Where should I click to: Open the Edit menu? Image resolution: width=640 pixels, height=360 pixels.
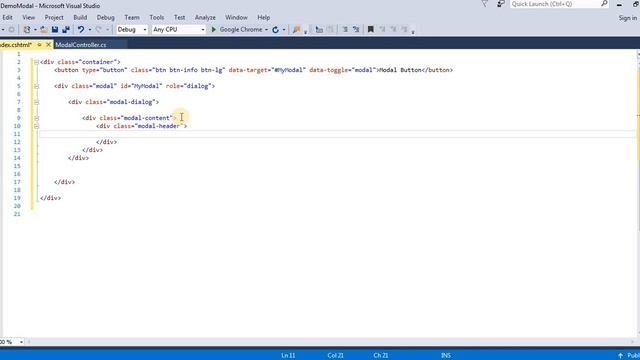point(7,18)
